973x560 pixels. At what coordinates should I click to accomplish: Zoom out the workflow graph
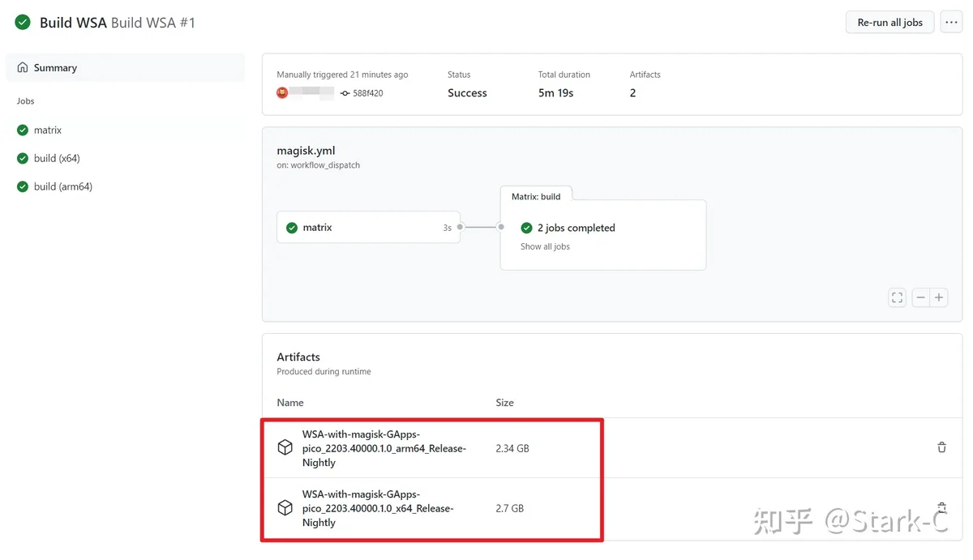coord(920,297)
